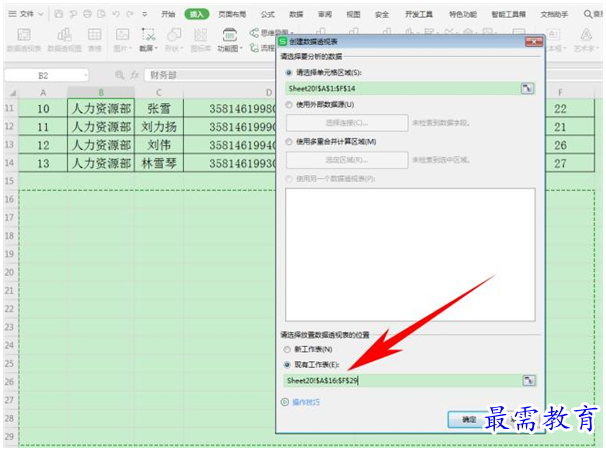
Task: Click the 功能图 ribbon icon
Action: [x=230, y=35]
